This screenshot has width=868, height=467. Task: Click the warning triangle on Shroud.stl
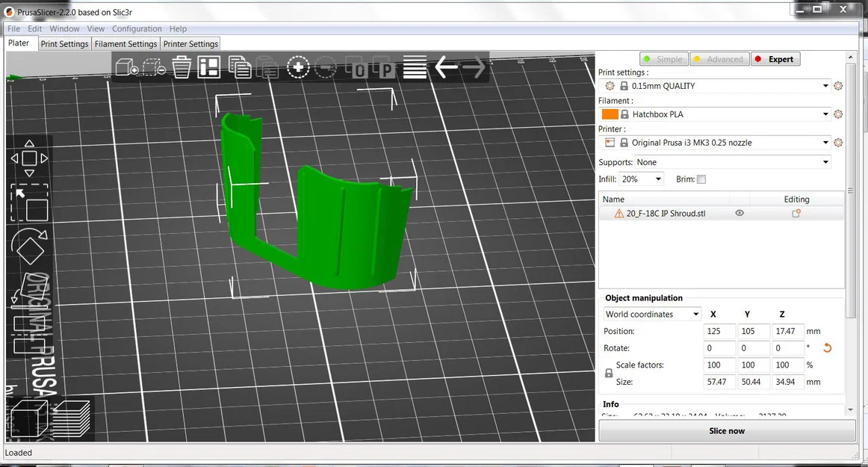coord(619,213)
